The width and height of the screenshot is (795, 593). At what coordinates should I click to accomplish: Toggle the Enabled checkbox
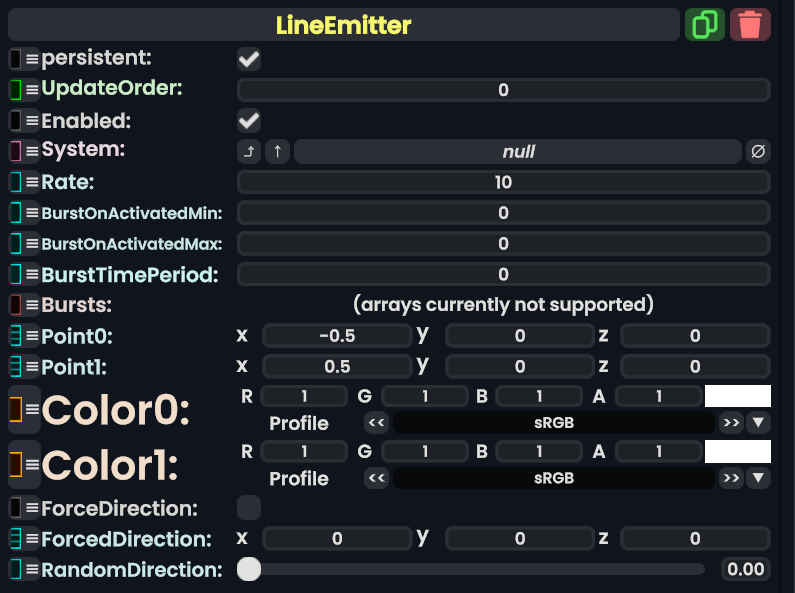(249, 121)
